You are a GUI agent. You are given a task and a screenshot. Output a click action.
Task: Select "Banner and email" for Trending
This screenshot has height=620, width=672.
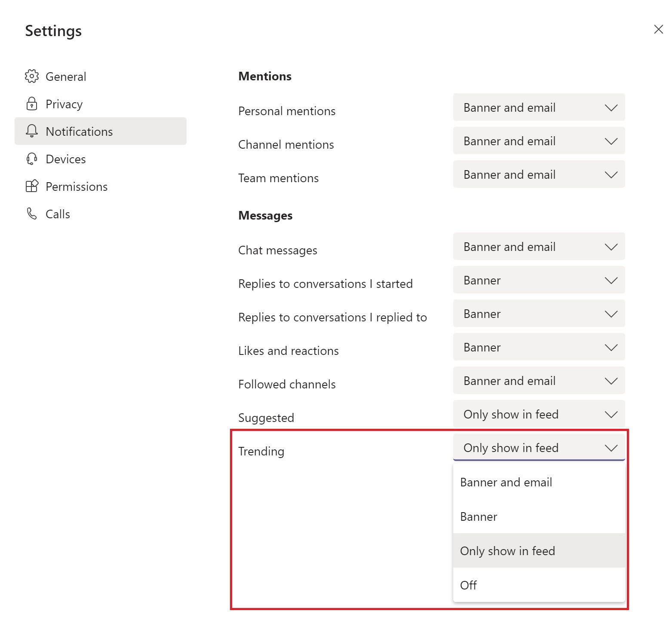pyautogui.click(x=506, y=483)
